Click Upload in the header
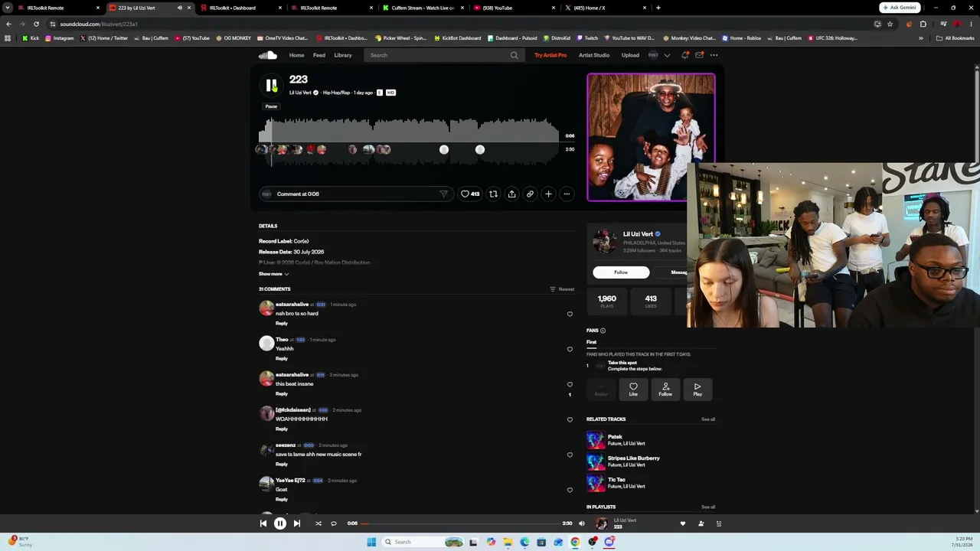The height and width of the screenshot is (551, 980). pos(630,55)
